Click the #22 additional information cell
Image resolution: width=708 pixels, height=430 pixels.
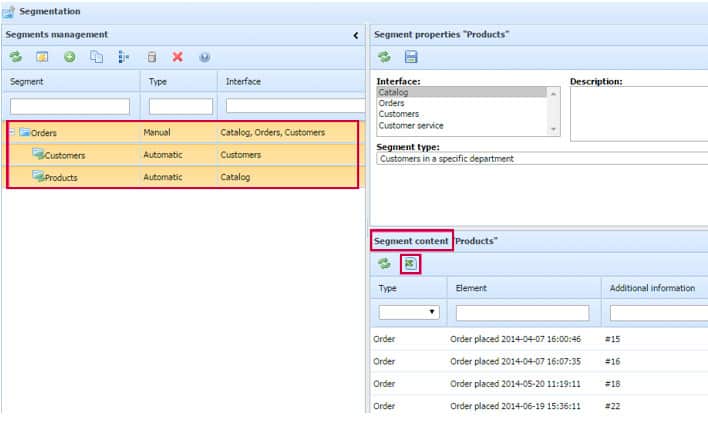612,406
